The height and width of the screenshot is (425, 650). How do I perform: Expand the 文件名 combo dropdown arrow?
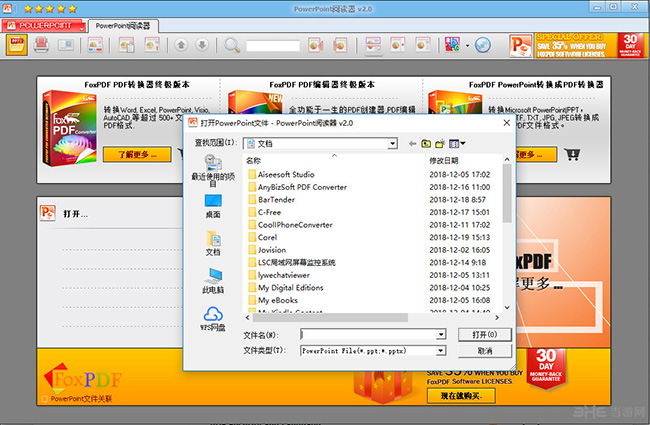441,334
